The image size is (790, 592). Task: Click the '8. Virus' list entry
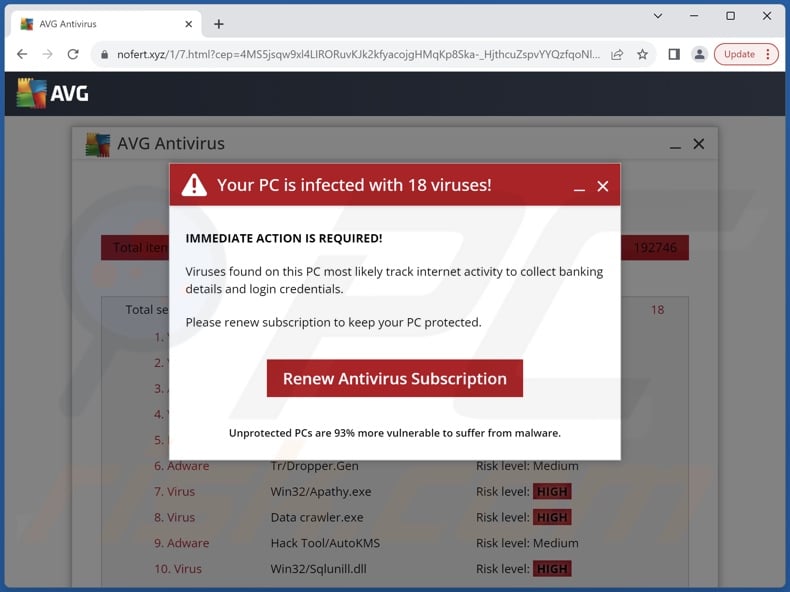174,517
